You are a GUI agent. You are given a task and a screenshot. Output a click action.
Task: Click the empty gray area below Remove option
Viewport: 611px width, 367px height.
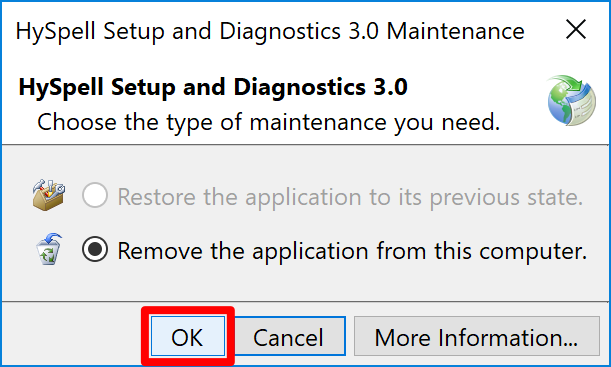[x=306, y=284]
